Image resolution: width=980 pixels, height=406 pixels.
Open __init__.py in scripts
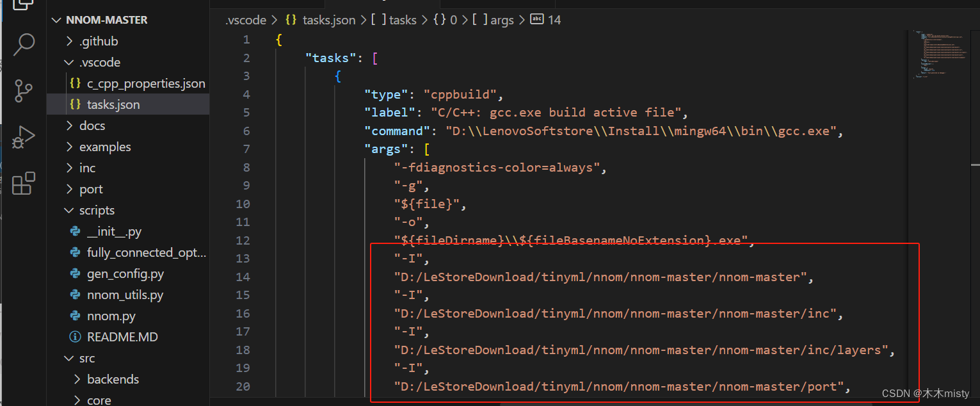(x=115, y=231)
